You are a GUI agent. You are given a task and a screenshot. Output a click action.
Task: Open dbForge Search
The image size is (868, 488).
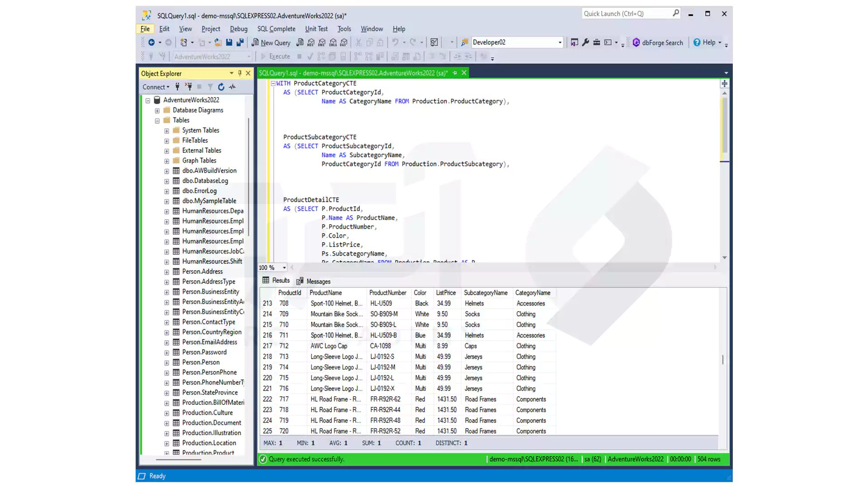[658, 42]
